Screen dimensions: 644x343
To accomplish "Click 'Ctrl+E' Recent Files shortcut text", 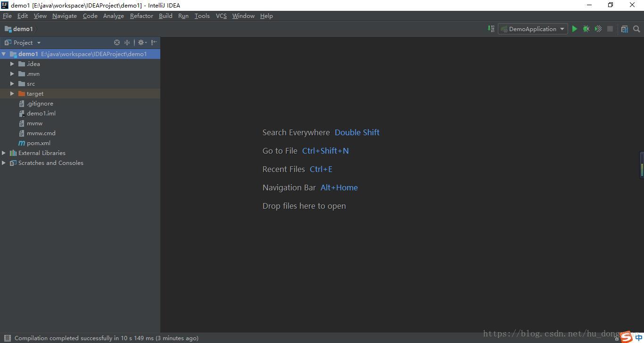I will pos(321,169).
